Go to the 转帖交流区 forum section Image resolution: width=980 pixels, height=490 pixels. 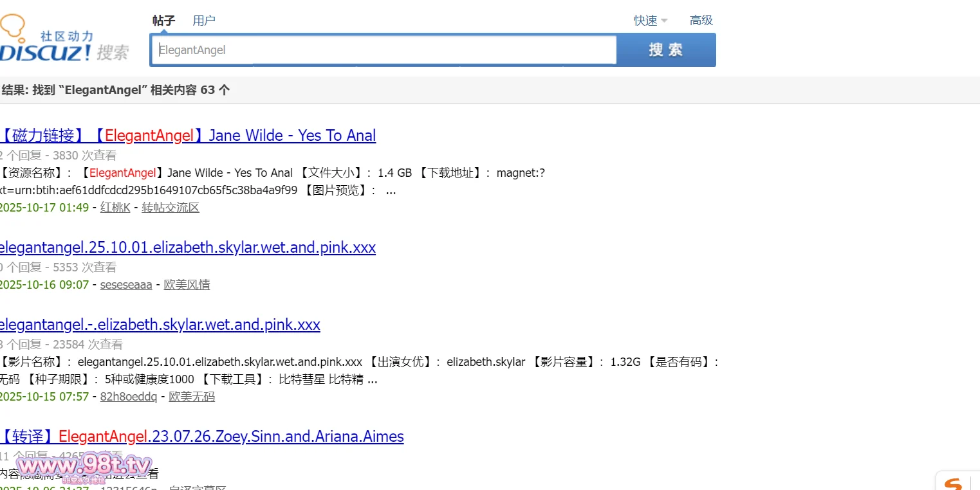[171, 208]
